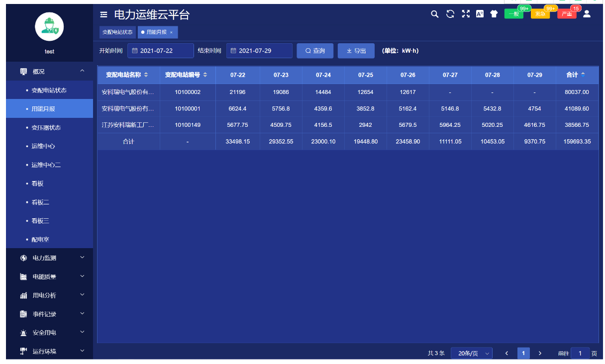Click the 查询 query button

click(x=315, y=51)
